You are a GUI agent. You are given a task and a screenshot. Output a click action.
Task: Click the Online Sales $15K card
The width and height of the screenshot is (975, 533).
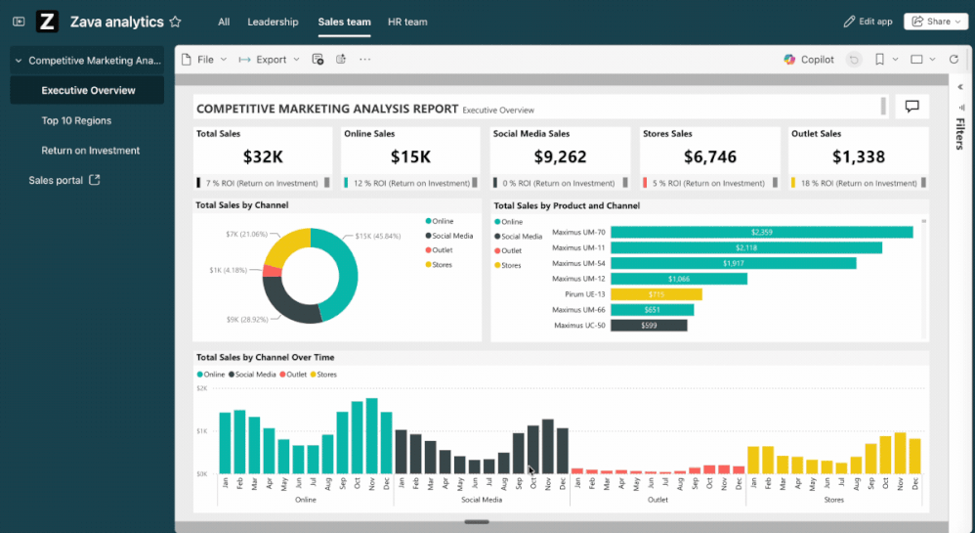click(410, 157)
